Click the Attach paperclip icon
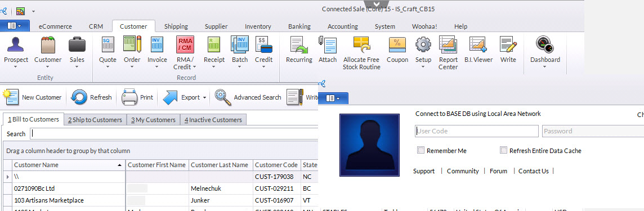644x211 pixels. [x=327, y=44]
